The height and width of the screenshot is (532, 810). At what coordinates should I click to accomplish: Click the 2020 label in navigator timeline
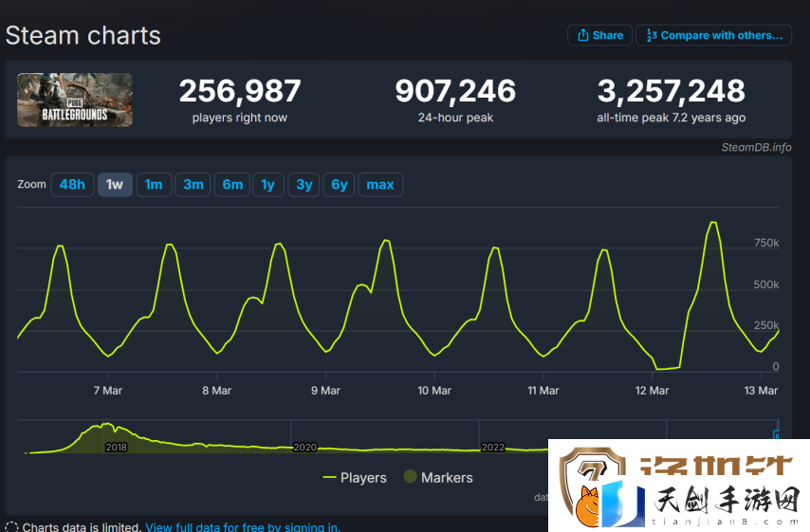(x=304, y=448)
